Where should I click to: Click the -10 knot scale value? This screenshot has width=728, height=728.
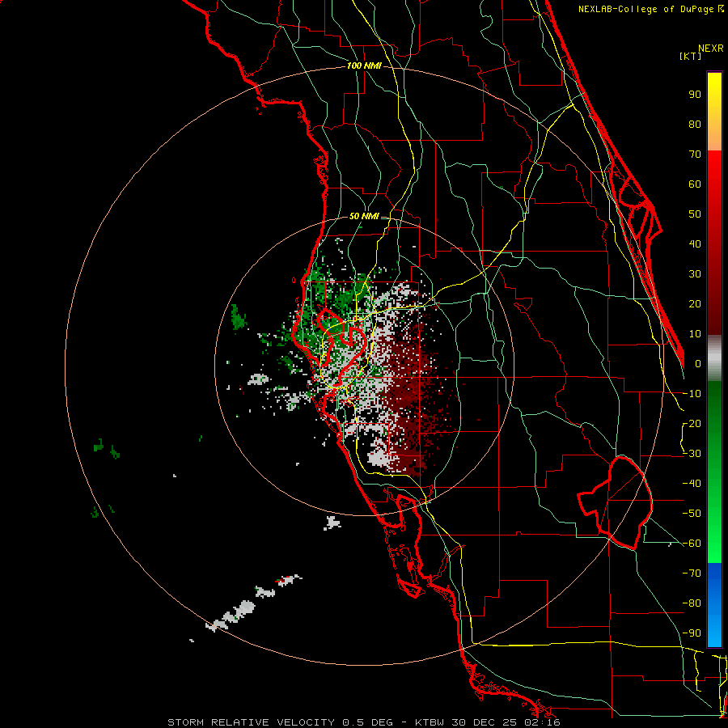(692, 394)
